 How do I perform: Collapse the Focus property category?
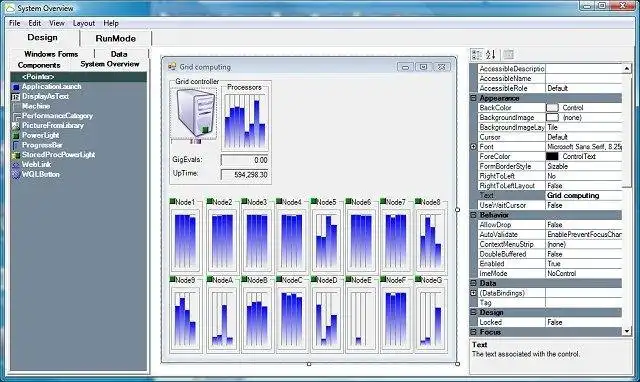[473, 332]
